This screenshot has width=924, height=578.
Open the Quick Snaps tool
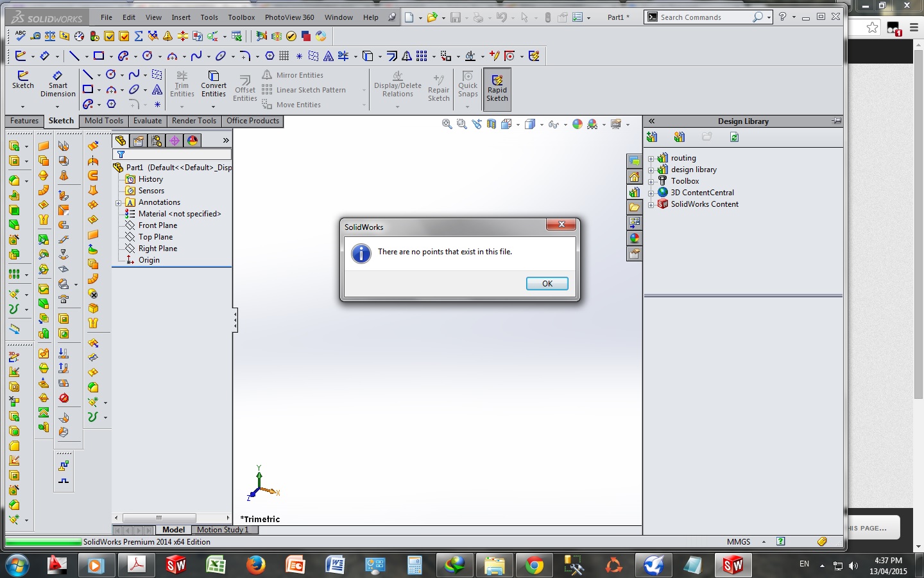(468, 84)
